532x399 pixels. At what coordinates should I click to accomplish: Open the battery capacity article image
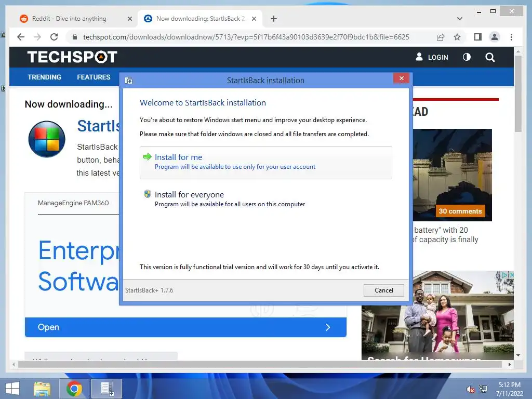point(453,175)
